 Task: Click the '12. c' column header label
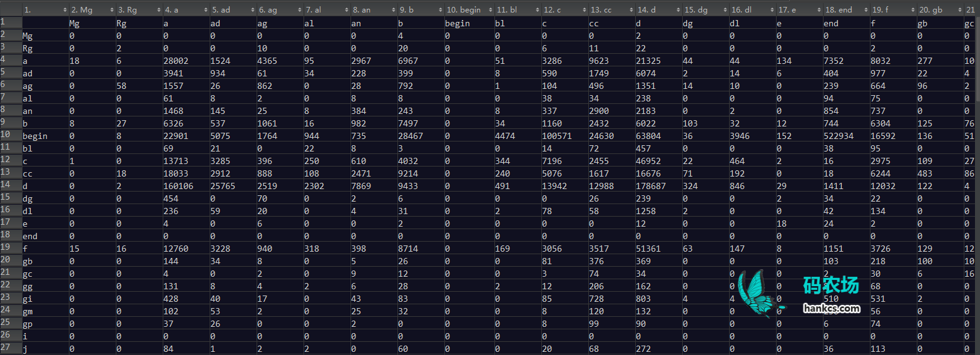pos(553,10)
